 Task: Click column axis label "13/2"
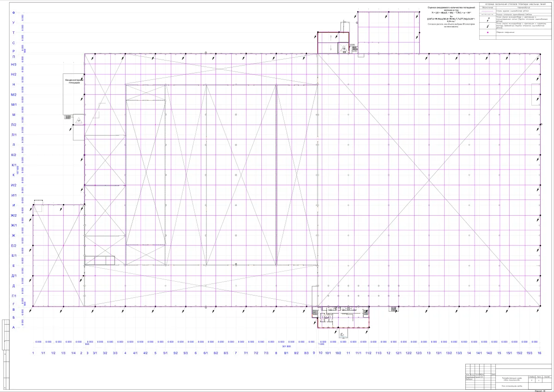(449, 353)
